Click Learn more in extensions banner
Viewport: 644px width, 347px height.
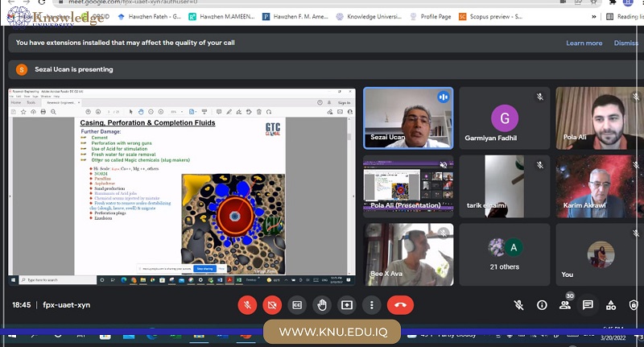tap(584, 43)
